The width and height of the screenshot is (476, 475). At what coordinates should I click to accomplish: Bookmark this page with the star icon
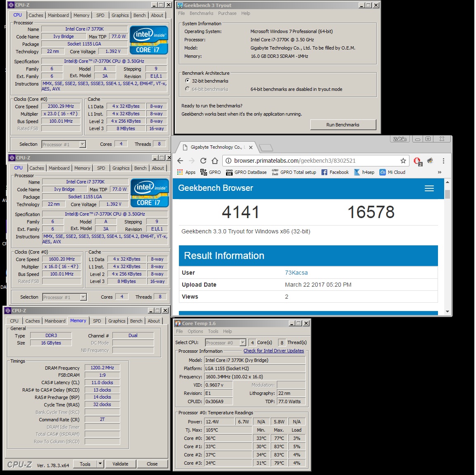pos(403,161)
